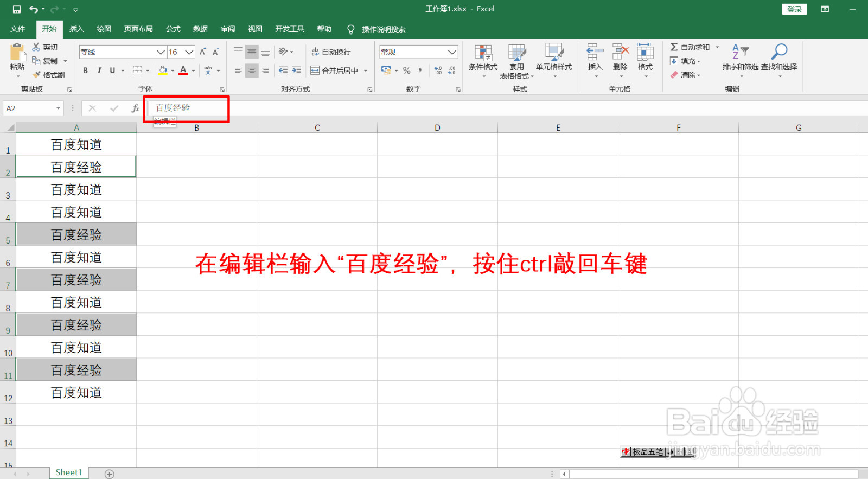Image resolution: width=868 pixels, height=479 pixels.
Task: Expand font color dropdown arrow
Action: [193, 71]
